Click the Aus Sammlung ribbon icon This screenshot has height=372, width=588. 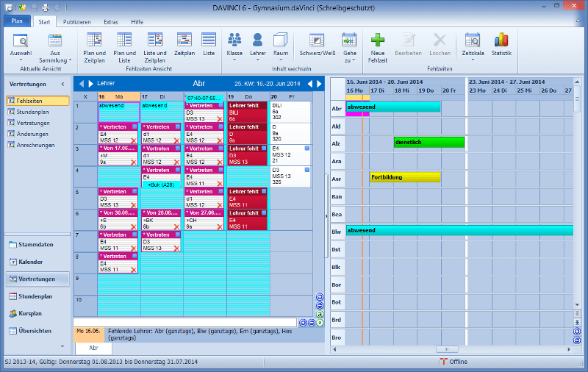coord(54,49)
